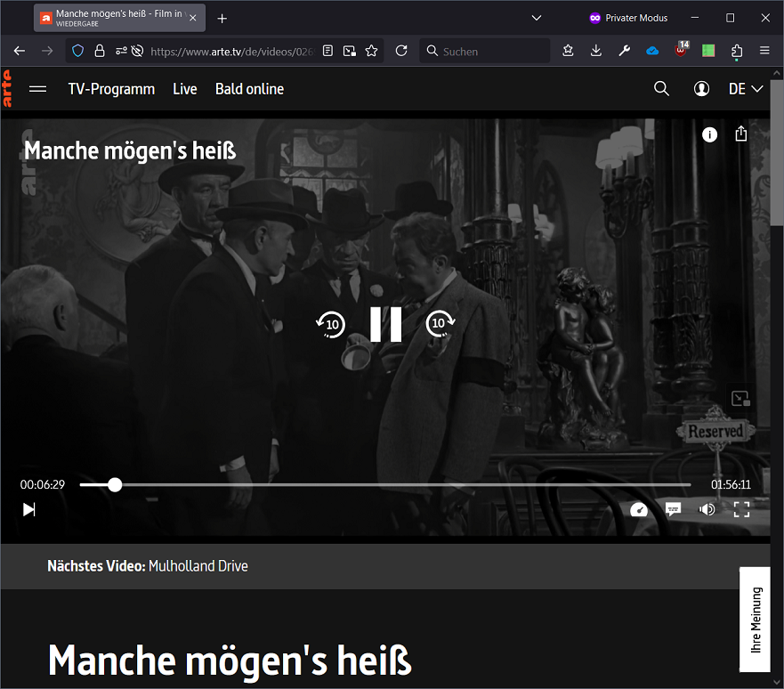The width and height of the screenshot is (784, 689).
Task: Share the video
Action: tap(740, 134)
